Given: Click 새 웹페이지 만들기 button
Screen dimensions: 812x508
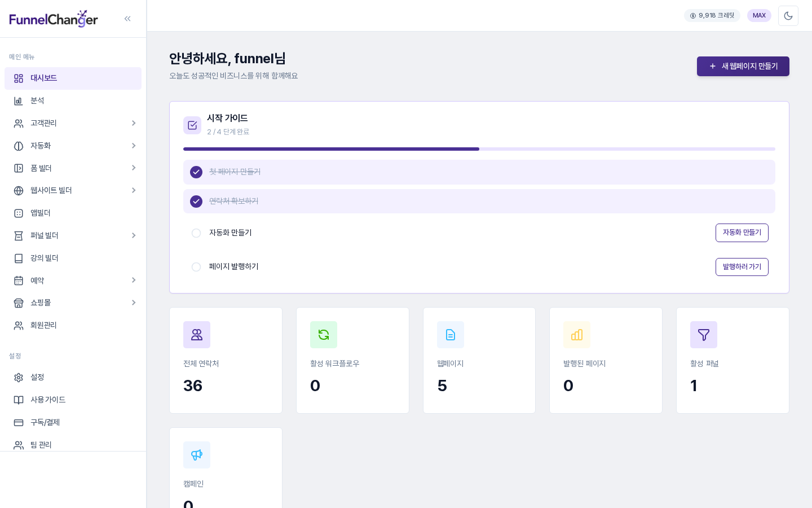Looking at the screenshot, I should click(x=743, y=66).
